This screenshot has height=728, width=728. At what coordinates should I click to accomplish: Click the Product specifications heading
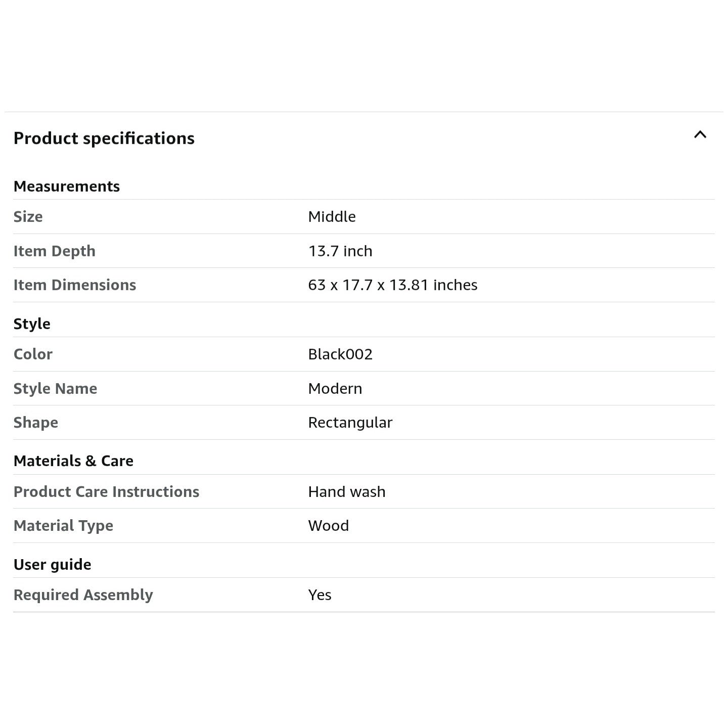click(x=104, y=139)
